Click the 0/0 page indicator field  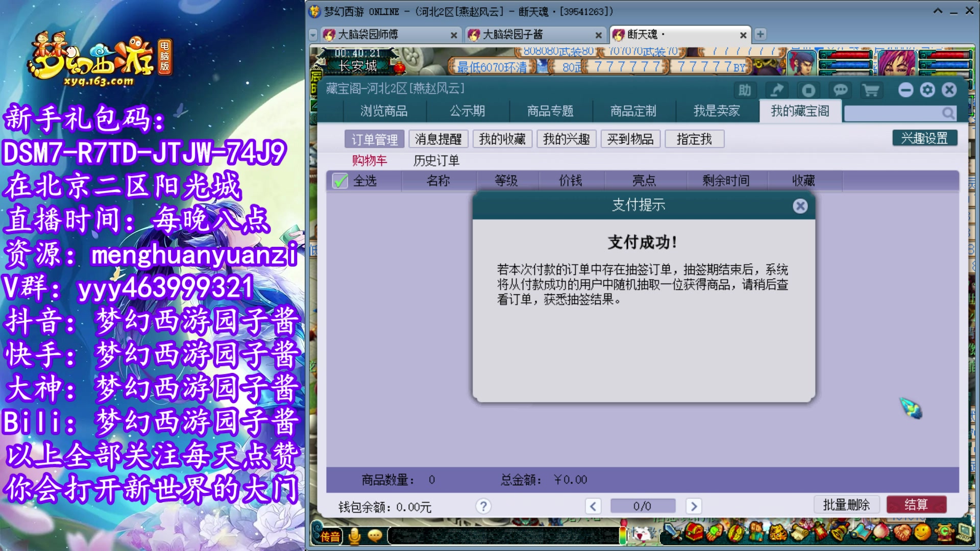click(x=643, y=506)
